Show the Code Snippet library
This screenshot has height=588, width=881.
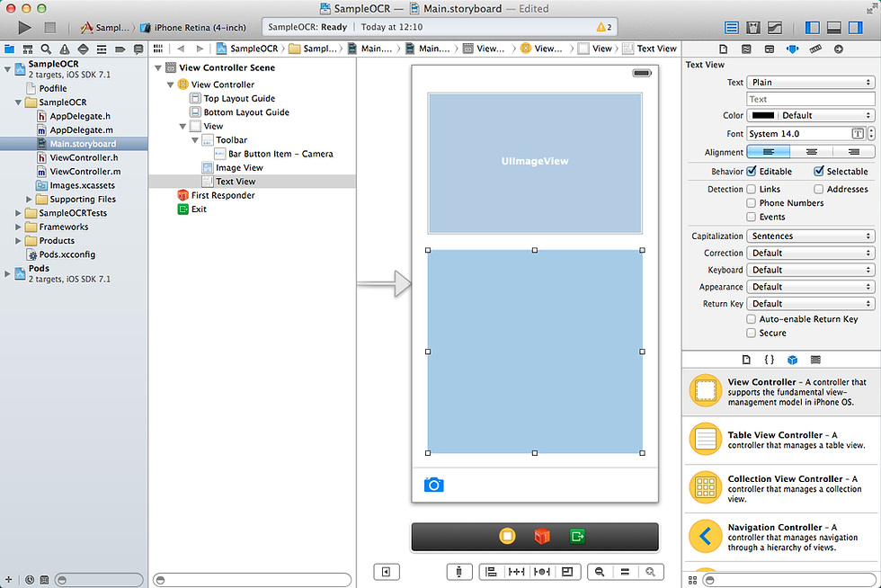coord(770,360)
